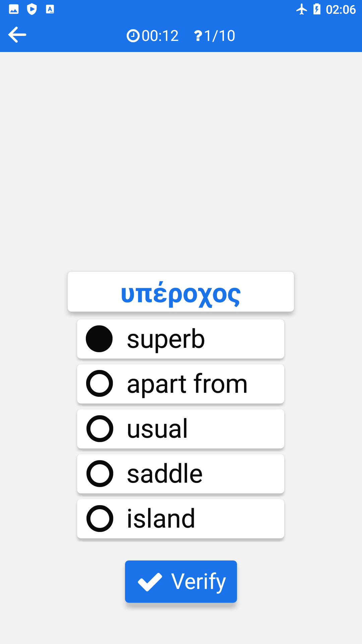Tap the checkmark on the Verify button
This screenshot has height=644, width=362.
tap(150, 582)
